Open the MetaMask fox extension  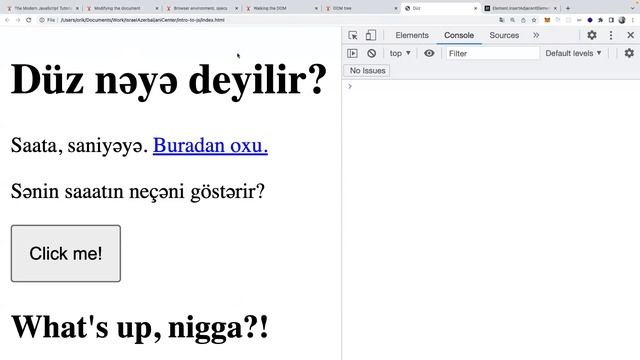(547, 20)
